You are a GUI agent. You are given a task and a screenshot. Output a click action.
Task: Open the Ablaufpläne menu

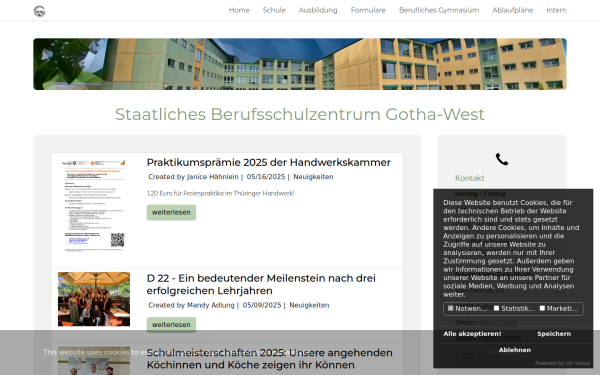coord(512,10)
